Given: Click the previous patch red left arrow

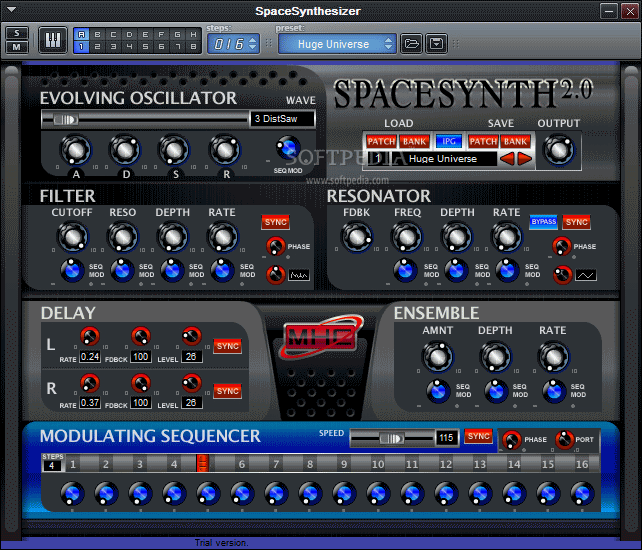Looking at the screenshot, I should [x=507, y=159].
